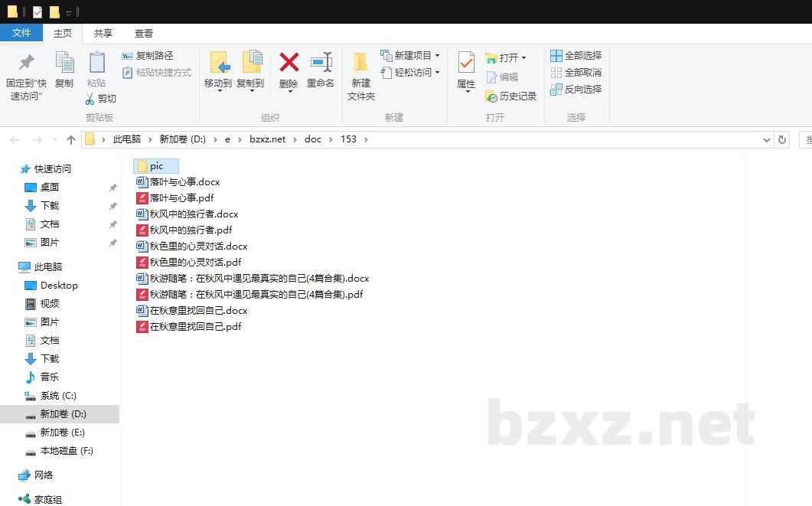Open the View (查看) ribbon tab
This screenshot has width=812, height=506.
coord(144,34)
